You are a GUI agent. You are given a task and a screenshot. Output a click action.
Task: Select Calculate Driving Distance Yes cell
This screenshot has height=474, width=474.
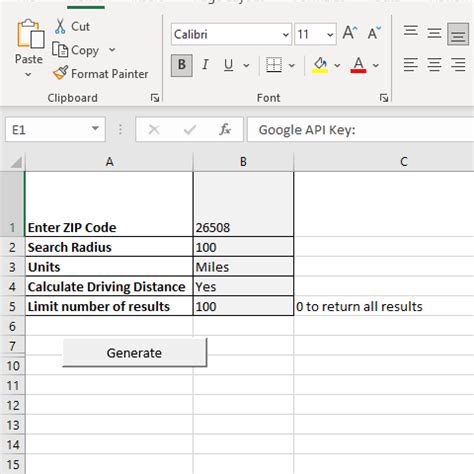click(x=243, y=286)
